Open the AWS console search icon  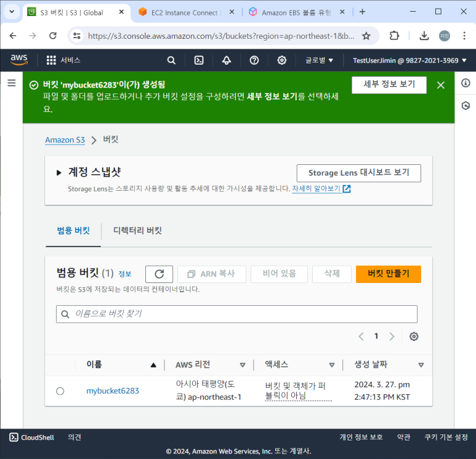(171, 60)
